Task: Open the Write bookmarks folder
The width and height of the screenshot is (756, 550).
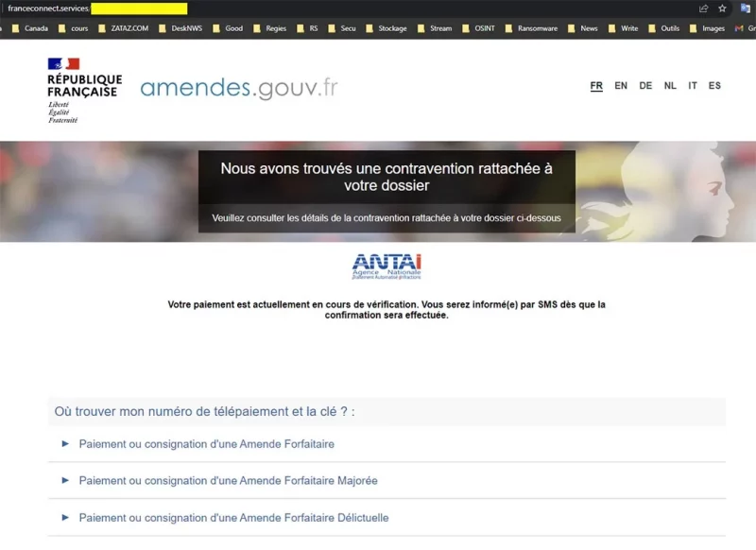Action: click(x=624, y=28)
